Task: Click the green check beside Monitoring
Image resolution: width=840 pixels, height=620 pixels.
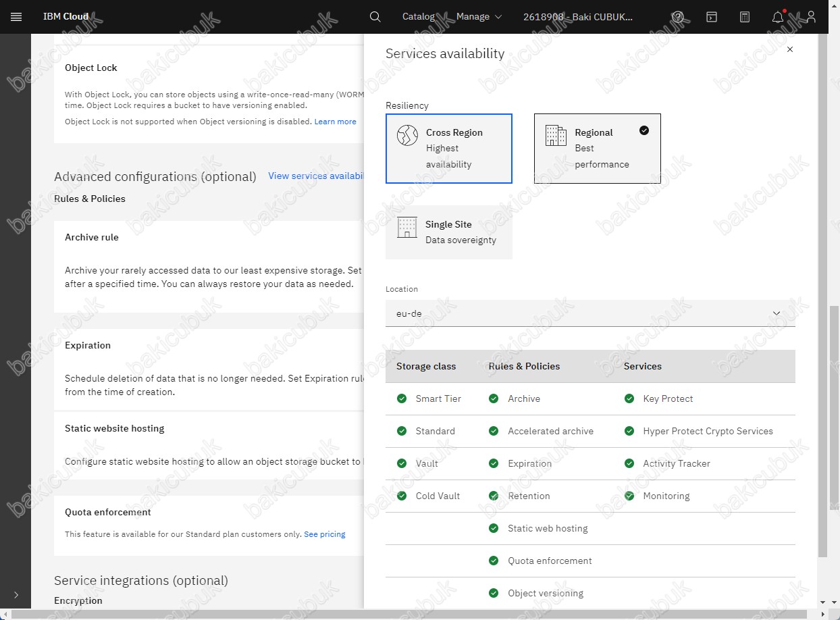Action: (x=629, y=496)
